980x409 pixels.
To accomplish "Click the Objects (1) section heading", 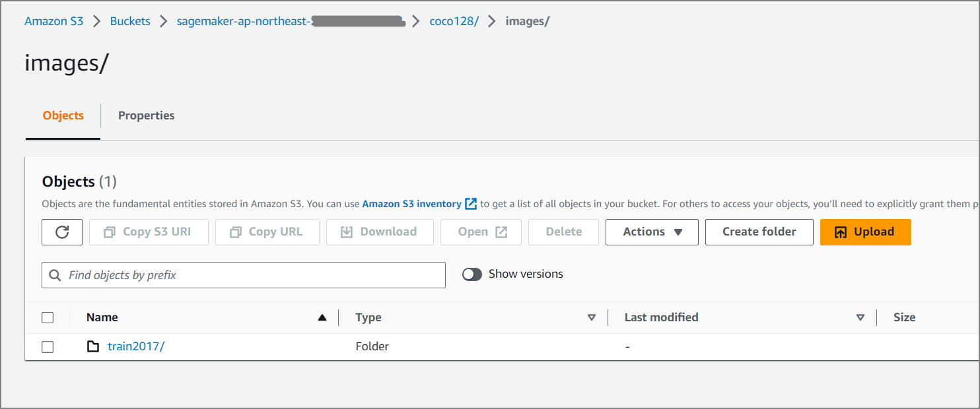I will (x=79, y=181).
